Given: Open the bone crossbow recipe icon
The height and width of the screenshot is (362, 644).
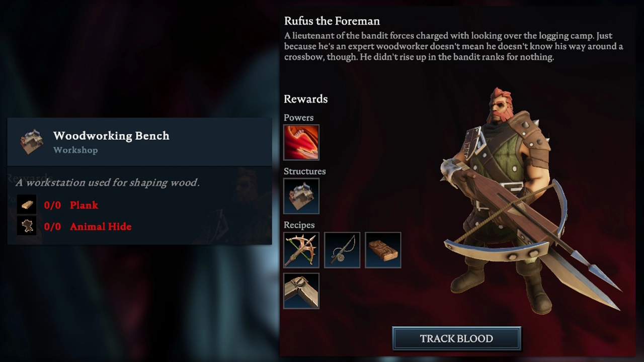Looking at the screenshot, I should click(x=301, y=250).
